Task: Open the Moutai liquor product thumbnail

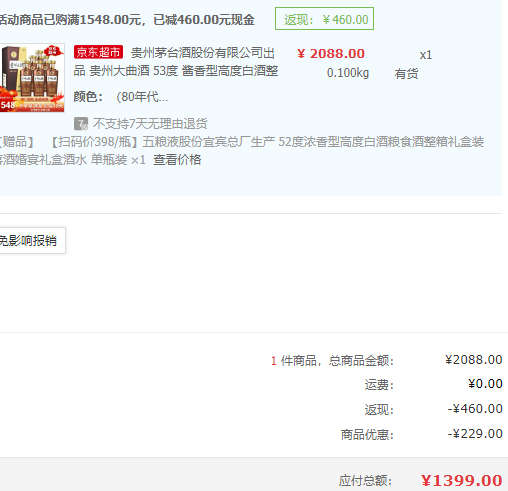Action: pos(32,78)
